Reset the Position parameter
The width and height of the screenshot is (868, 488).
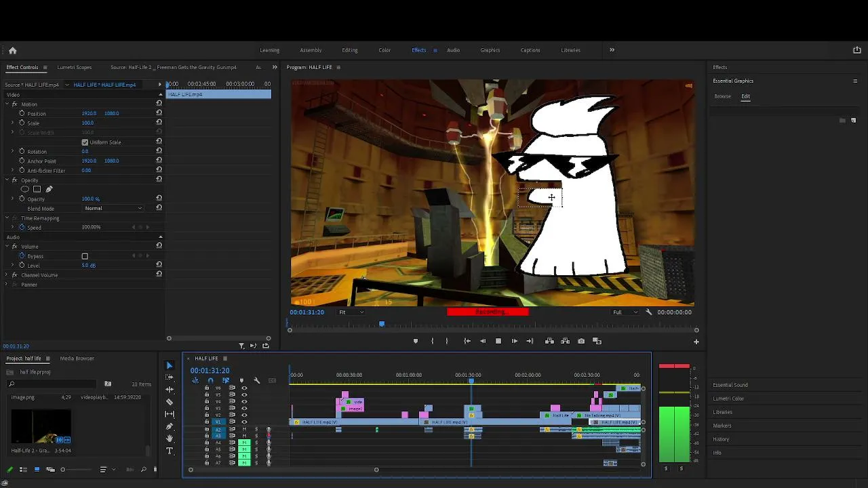pyautogui.click(x=159, y=113)
